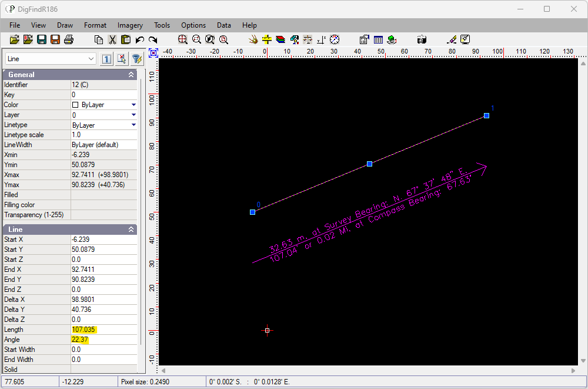Viewport: 588px width, 389px height.
Task: Click the balance scales icon
Action: click(308, 39)
